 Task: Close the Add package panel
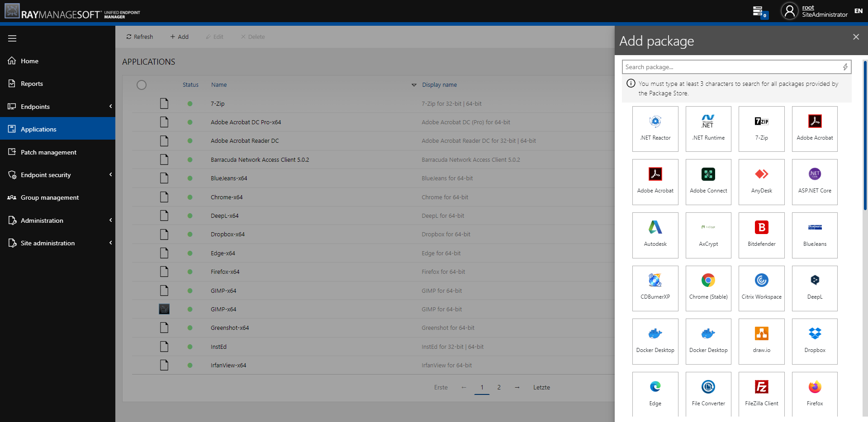coord(856,37)
